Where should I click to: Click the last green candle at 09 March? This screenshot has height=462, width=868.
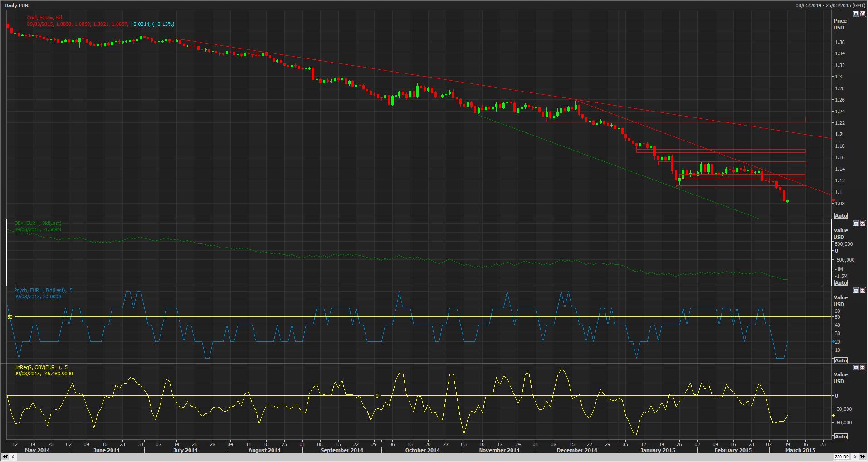click(787, 201)
